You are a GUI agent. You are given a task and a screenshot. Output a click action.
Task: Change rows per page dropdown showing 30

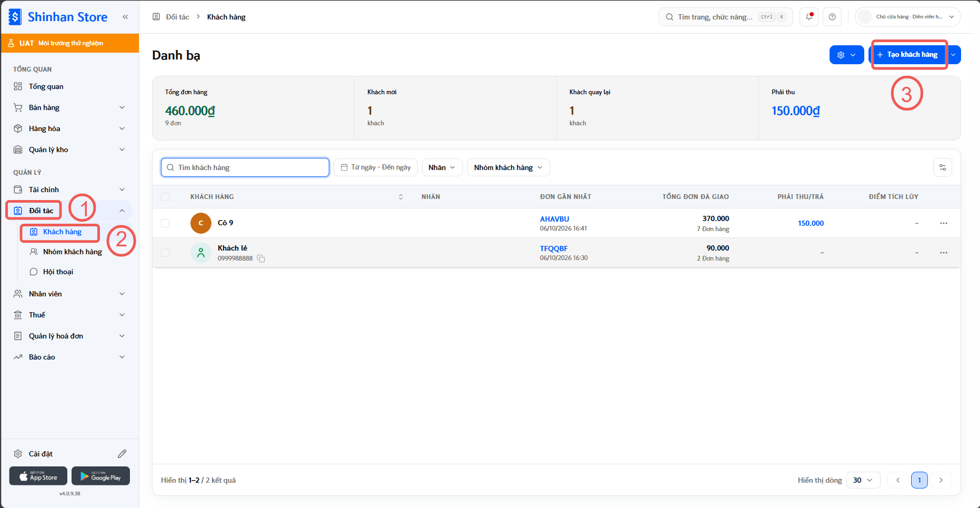pos(863,480)
